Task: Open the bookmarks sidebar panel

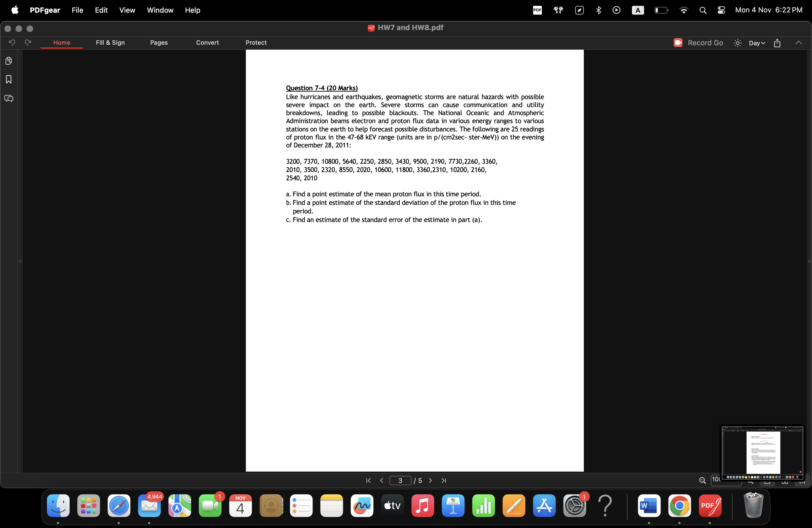Action: 9,80
